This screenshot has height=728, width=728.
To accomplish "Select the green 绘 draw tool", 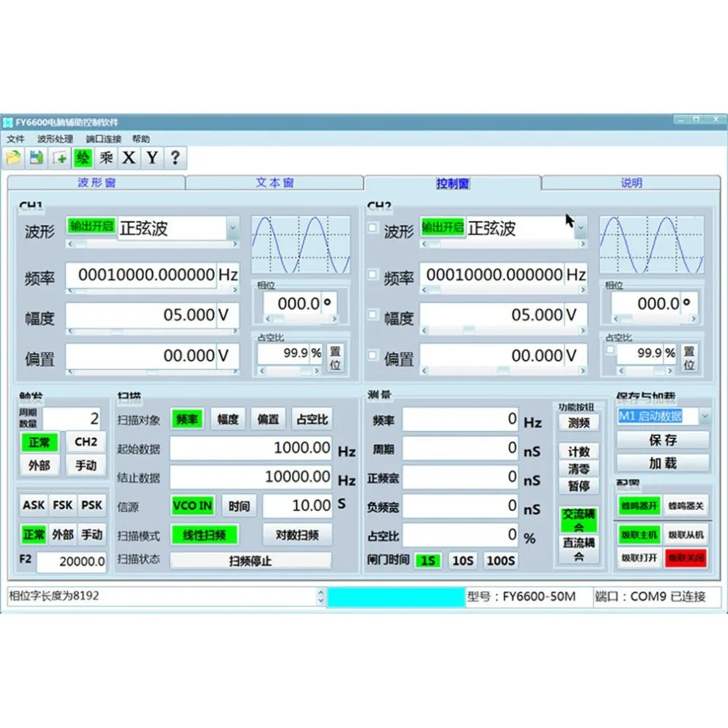I will pos(82,157).
